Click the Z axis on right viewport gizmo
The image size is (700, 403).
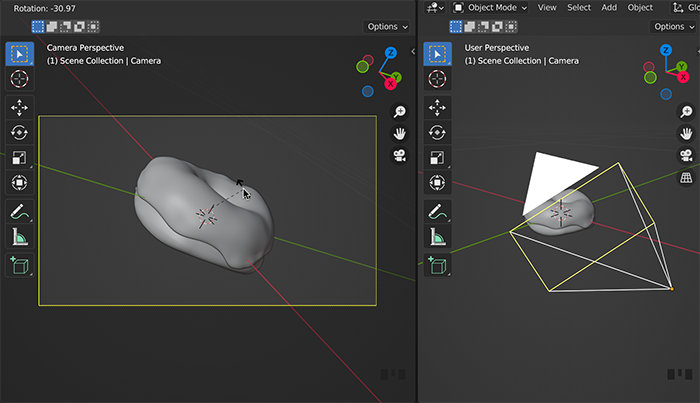[x=666, y=50]
